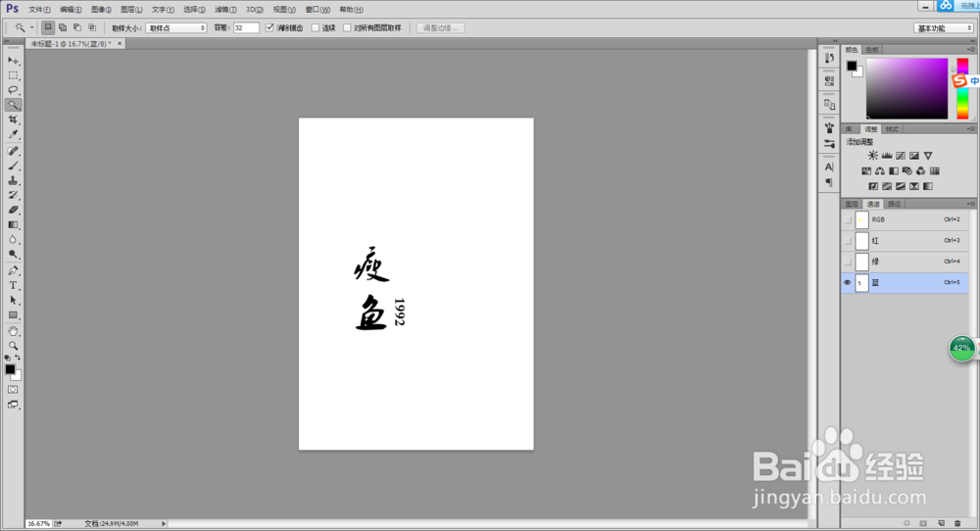This screenshot has width=980, height=531.
Task: Click the 调整边缘 refine edge button
Action: click(440, 28)
